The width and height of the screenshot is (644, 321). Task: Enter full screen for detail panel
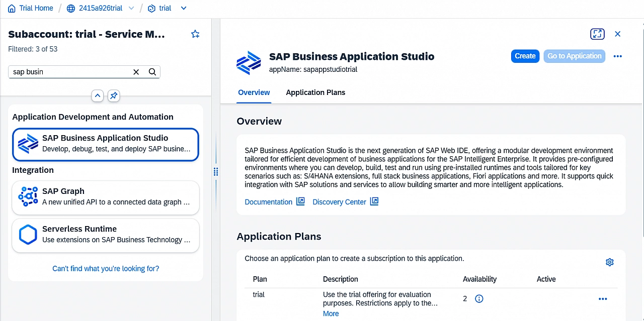click(x=597, y=34)
